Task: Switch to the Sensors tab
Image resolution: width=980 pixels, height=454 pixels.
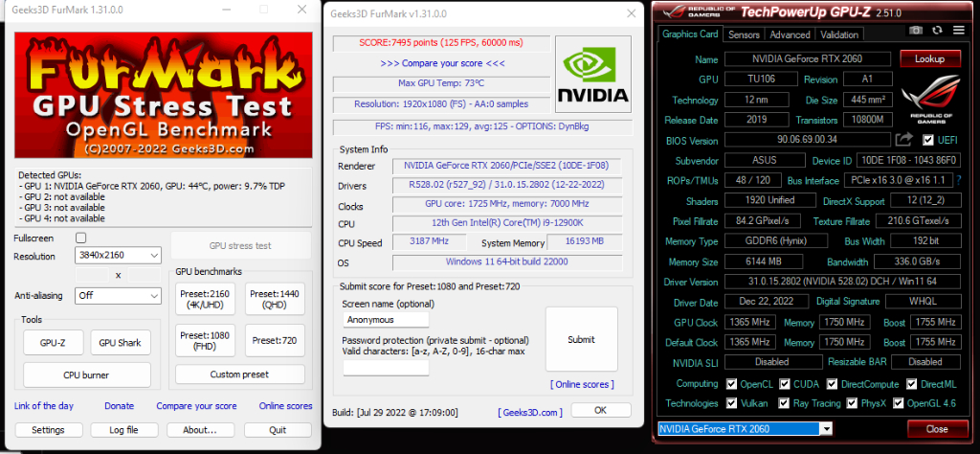Action: coord(744,35)
